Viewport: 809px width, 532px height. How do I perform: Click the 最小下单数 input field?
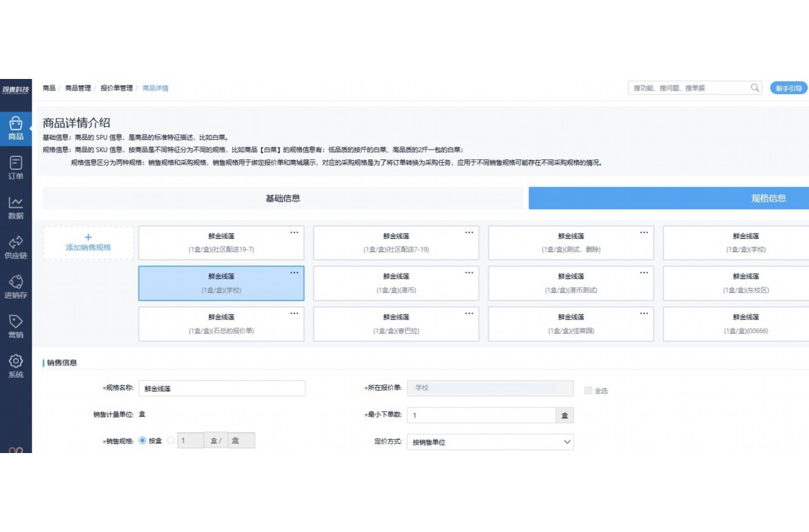tap(481, 416)
